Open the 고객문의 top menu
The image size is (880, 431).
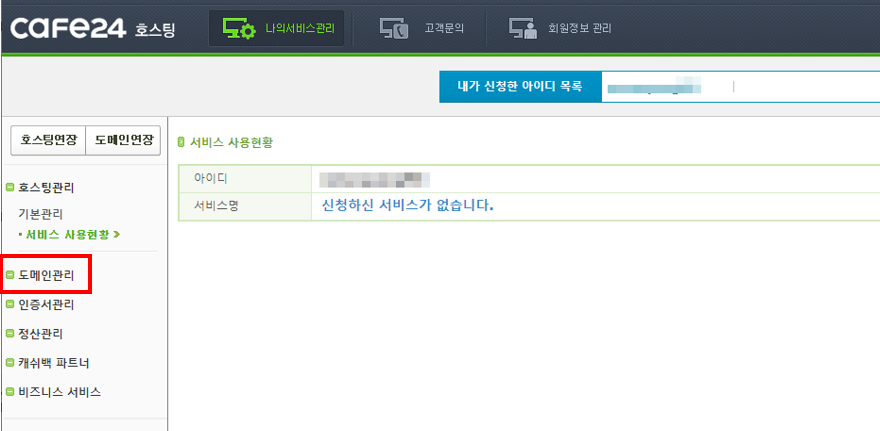pos(421,28)
